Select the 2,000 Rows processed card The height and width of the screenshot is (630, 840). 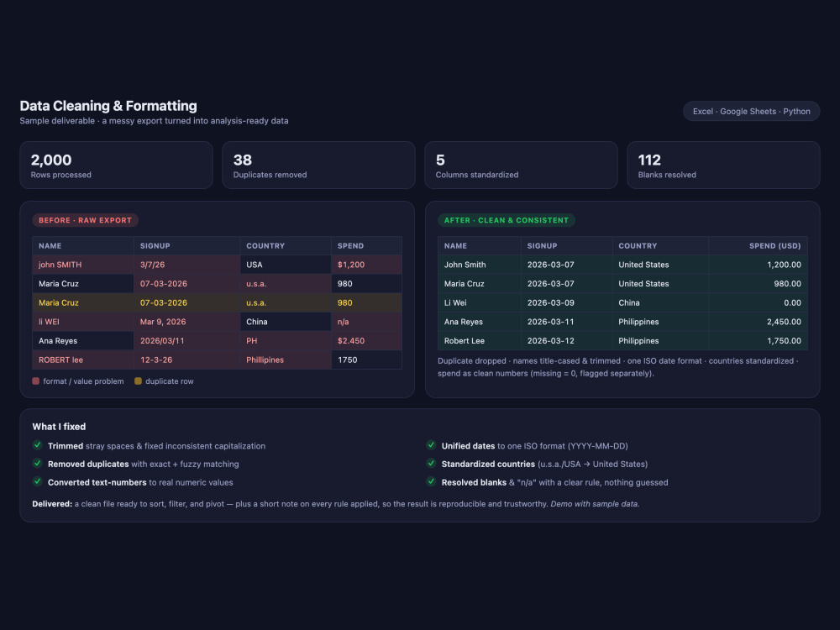(x=116, y=165)
